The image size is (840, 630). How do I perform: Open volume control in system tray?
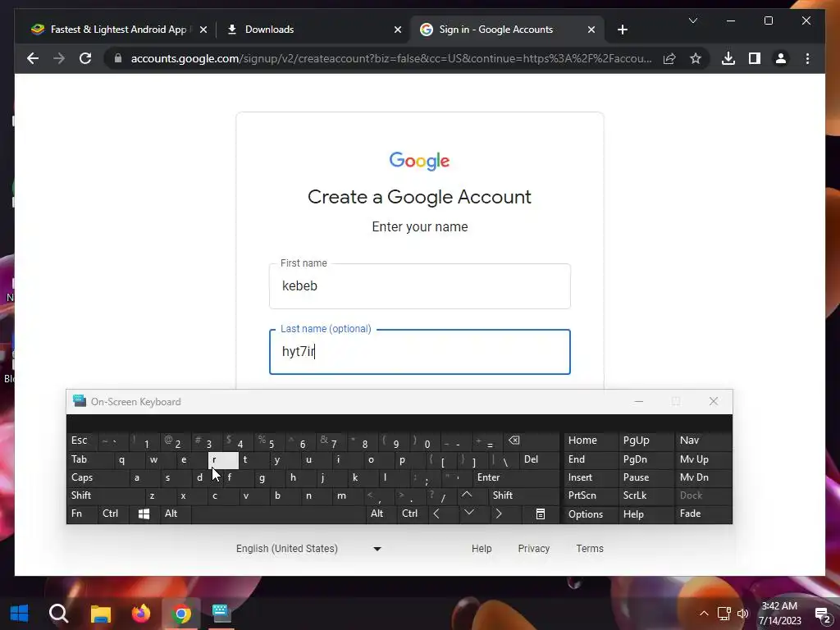pyautogui.click(x=742, y=614)
